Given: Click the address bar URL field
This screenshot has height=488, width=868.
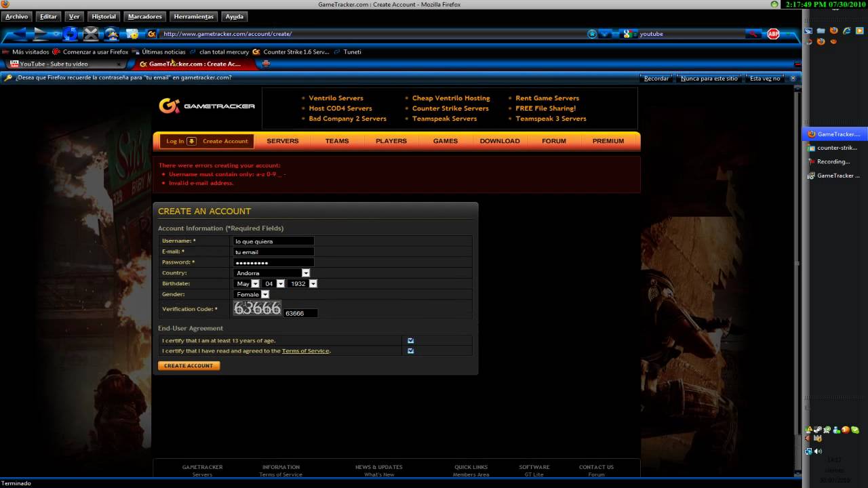Looking at the screenshot, I should click(x=373, y=34).
